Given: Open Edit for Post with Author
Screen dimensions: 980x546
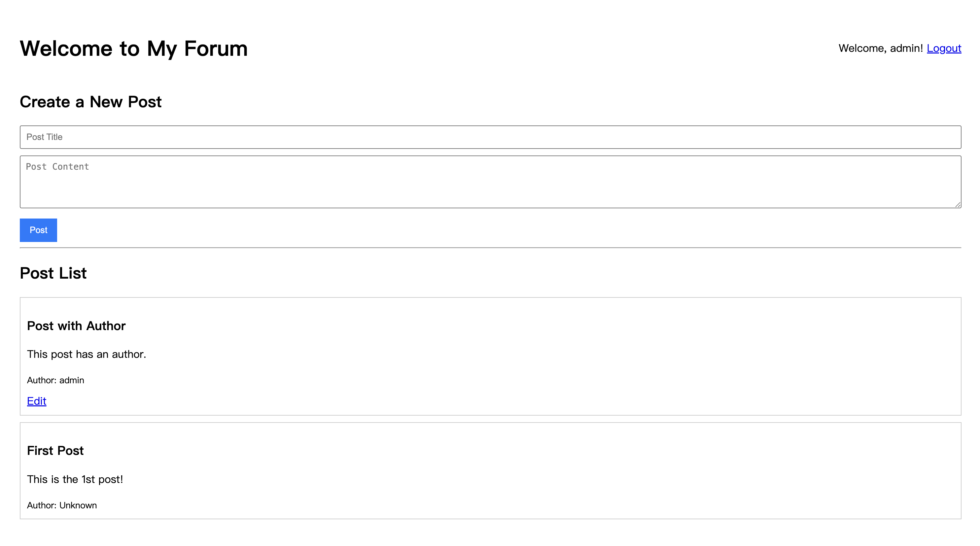Looking at the screenshot, I should point(37,401).
